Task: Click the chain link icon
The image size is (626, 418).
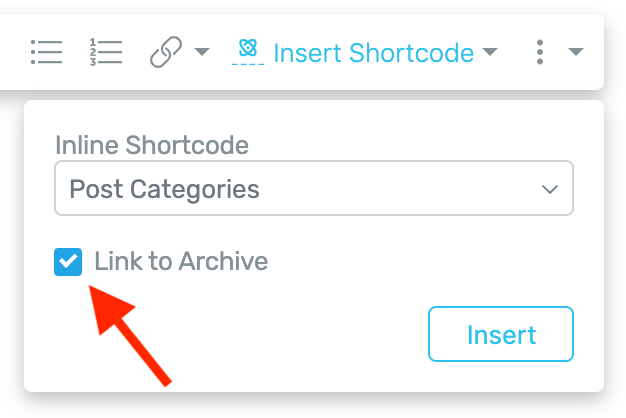Action: point(166,52)
